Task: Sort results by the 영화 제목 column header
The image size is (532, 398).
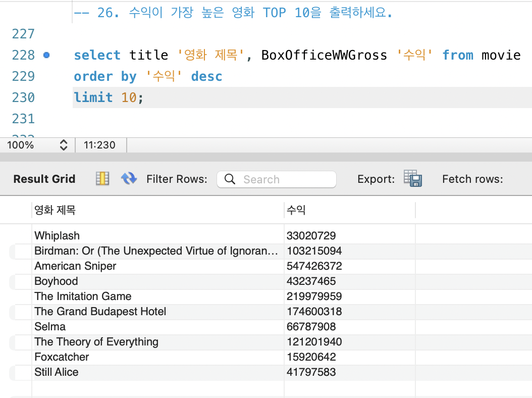Action: 55,210
